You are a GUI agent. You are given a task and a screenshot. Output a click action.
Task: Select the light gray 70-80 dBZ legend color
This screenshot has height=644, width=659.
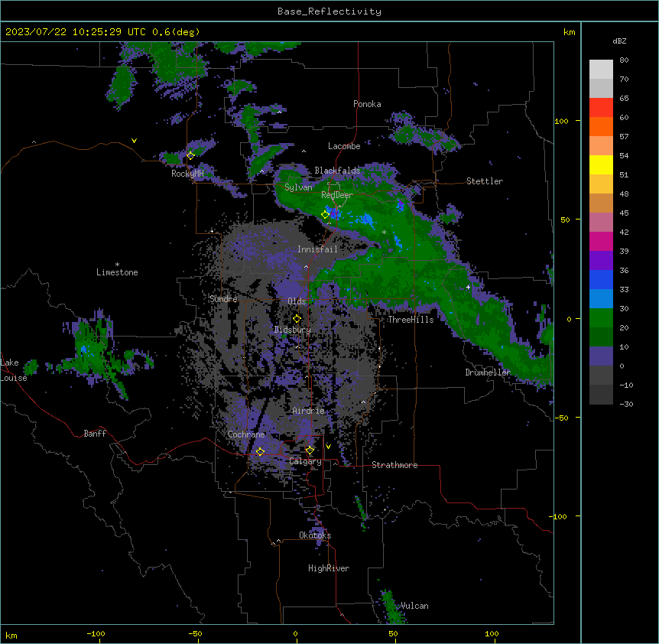click(x=601, y=70)
